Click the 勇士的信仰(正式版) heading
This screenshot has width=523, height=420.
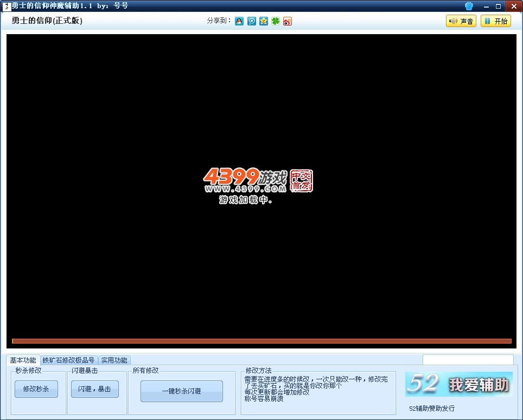[47, 21]
